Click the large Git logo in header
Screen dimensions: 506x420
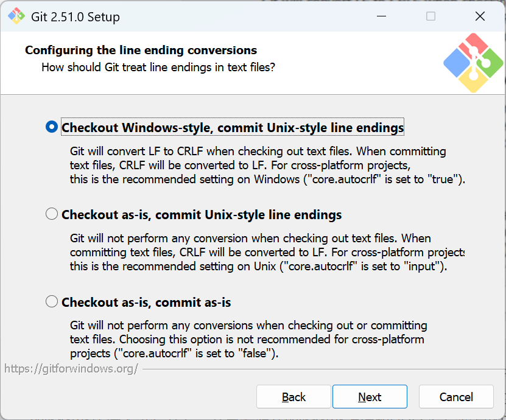point(473,63)
